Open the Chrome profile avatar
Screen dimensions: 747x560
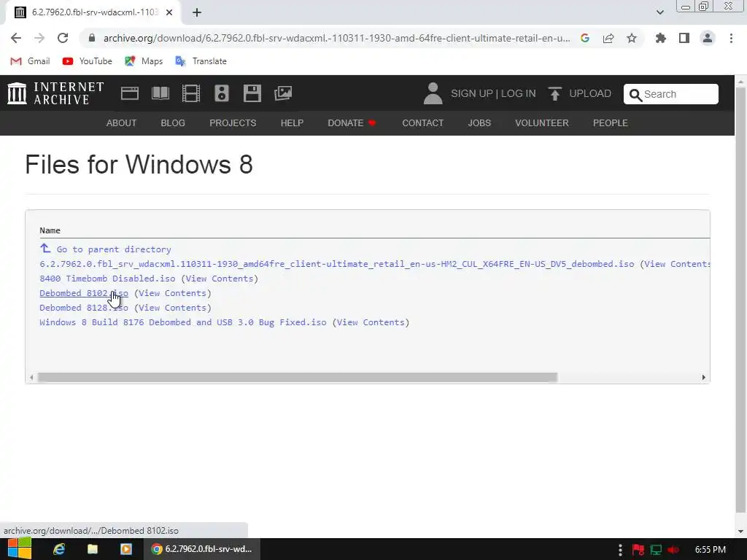pyautogui.click(x=708, y=38)
